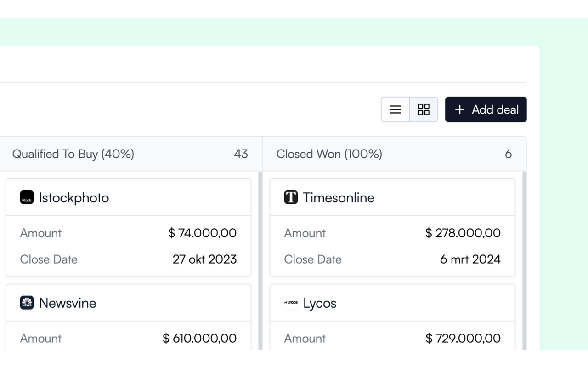
Task: Click Newsvine amount $ 610.000,00
Action: point(199,338)
